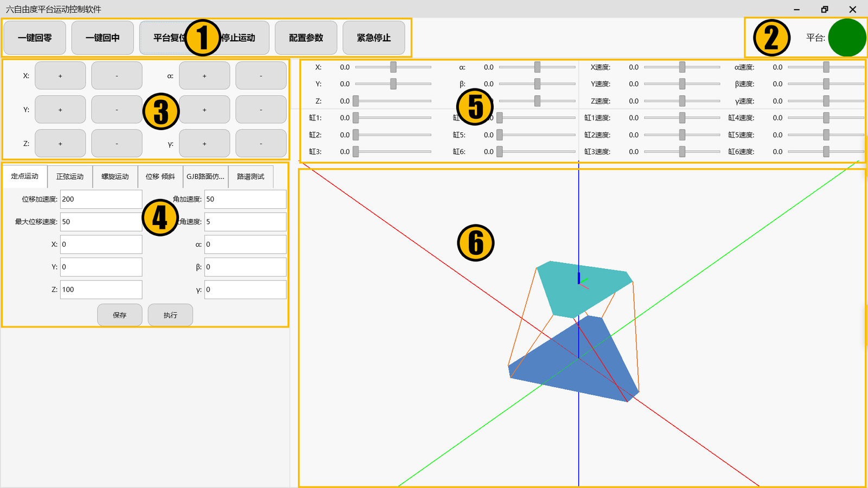The height and width of the screenshot is (488, 868).
Task: Click the 缸5 length slider
Action: point(537,135)
